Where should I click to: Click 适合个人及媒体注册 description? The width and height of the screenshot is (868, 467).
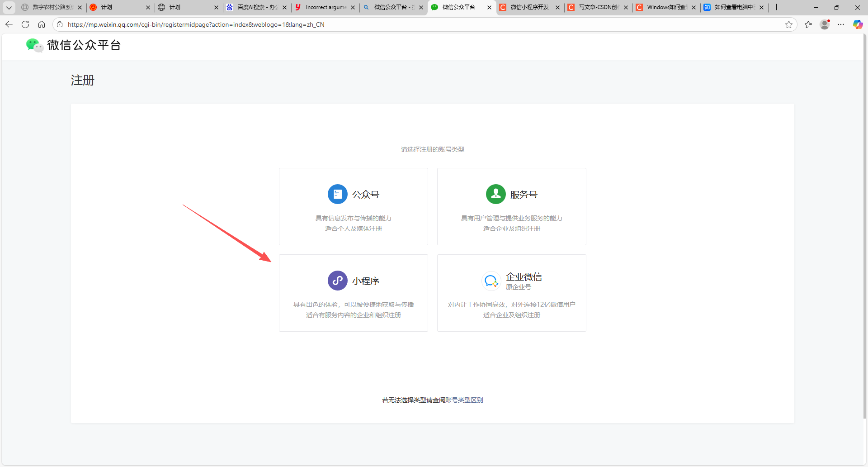click(x=354, y=229)
